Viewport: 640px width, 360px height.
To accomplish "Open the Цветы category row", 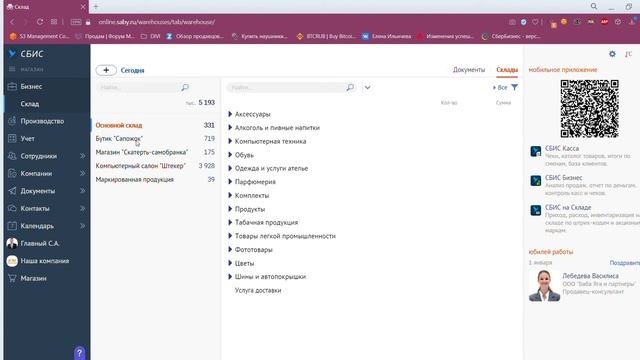I will [x=244, y=263].
